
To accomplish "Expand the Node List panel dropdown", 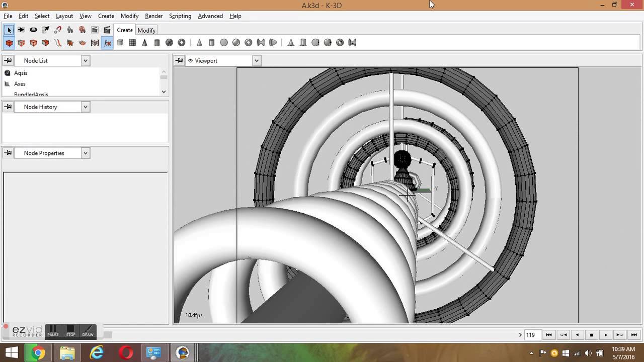I will [x=86, y=61].
